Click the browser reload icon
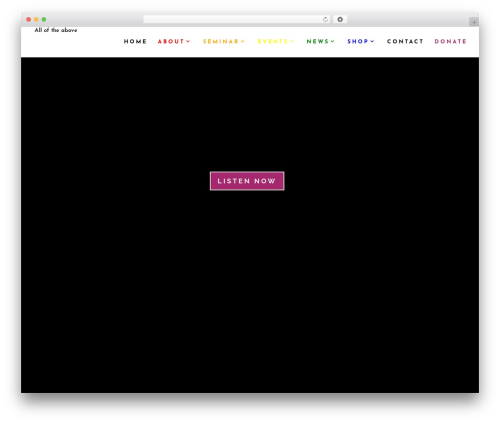The width and height of the screenshot is (500, 423). (325, 20)
